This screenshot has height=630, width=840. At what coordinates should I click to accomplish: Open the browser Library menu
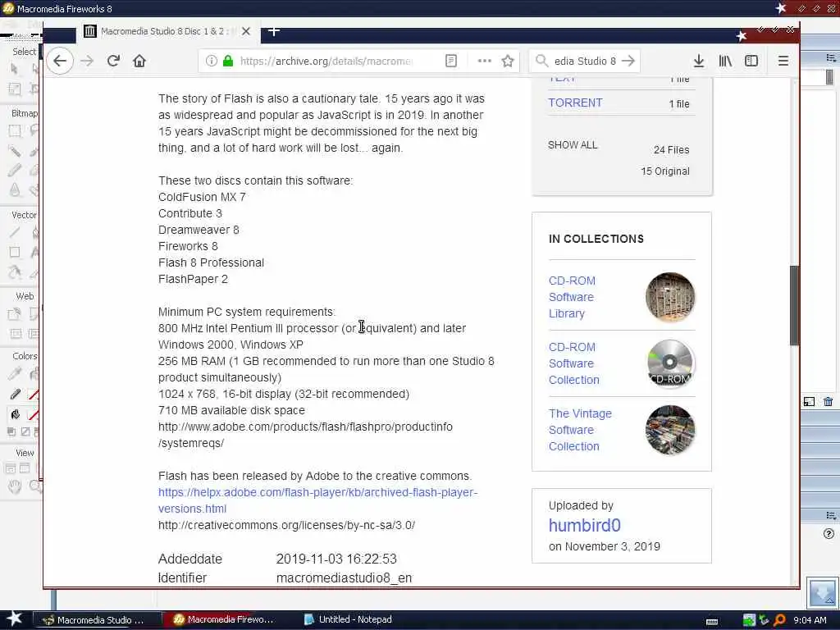725,61
